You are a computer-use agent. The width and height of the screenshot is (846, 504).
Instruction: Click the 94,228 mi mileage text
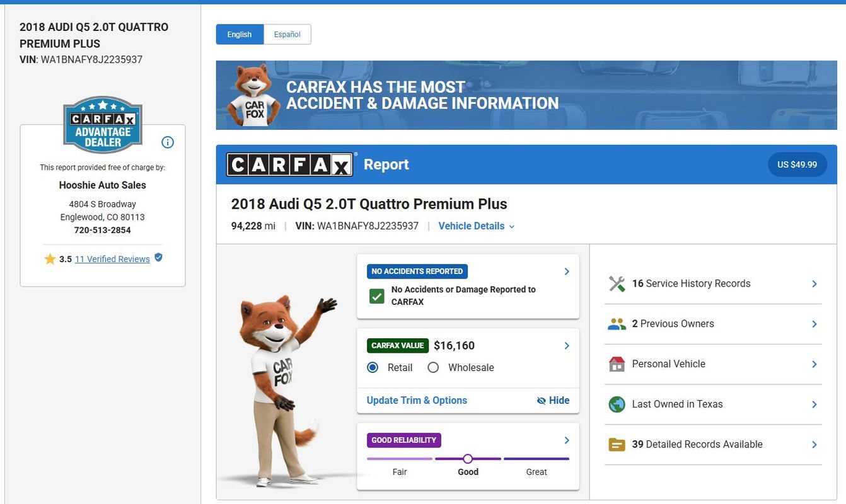tap(253, 226)
